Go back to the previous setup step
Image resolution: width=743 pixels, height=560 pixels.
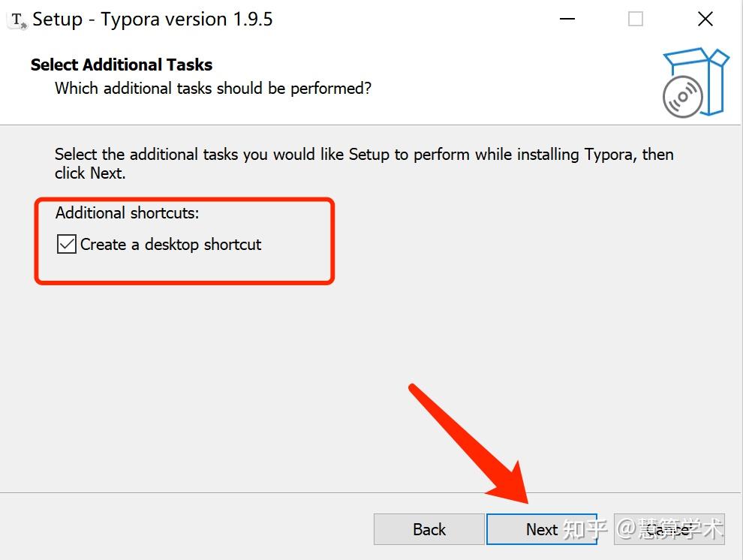coord(429,529)
